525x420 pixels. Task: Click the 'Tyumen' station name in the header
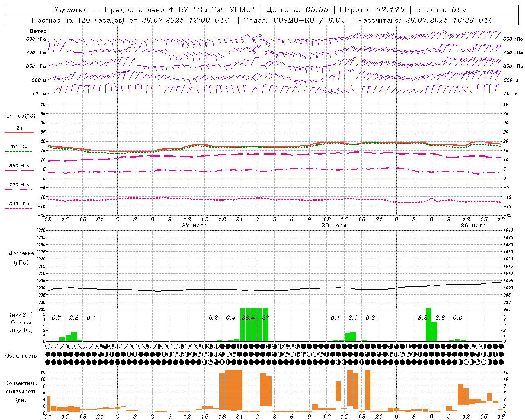(x=71, y=10)
